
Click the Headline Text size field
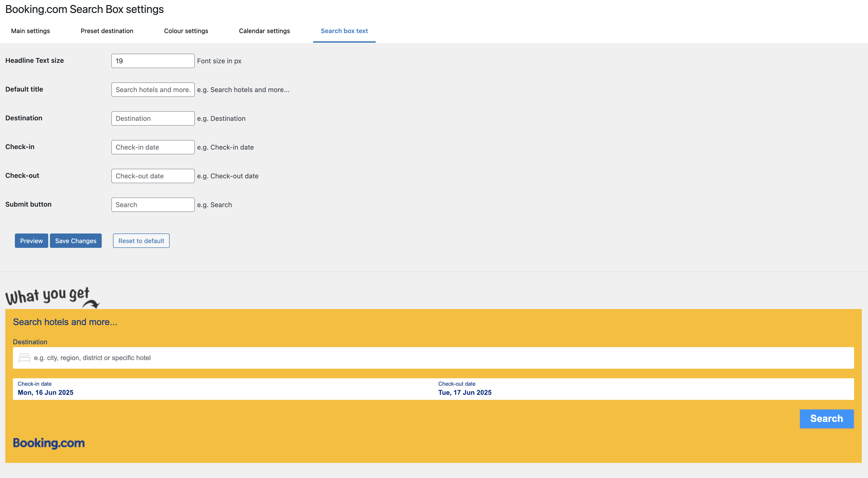click(153, 61)
